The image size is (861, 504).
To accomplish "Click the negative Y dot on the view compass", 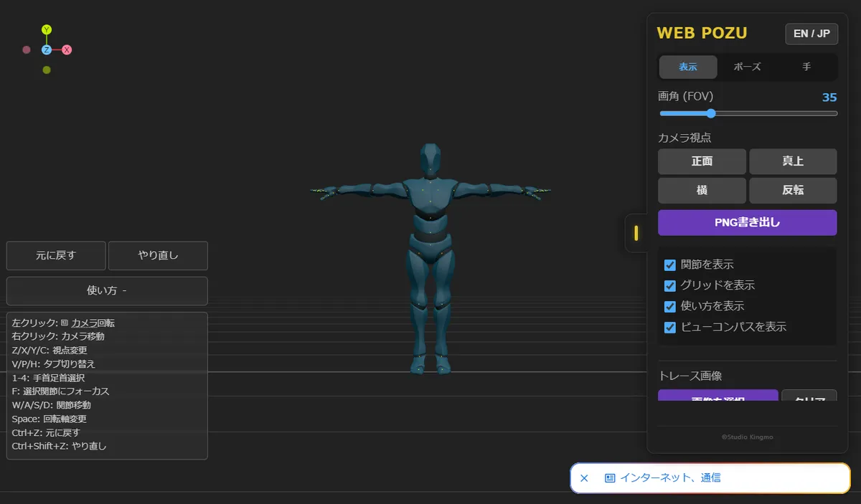I will coord(47,70).
